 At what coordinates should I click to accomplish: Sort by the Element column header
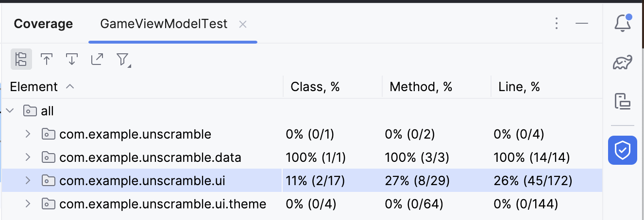coord(34,87)
